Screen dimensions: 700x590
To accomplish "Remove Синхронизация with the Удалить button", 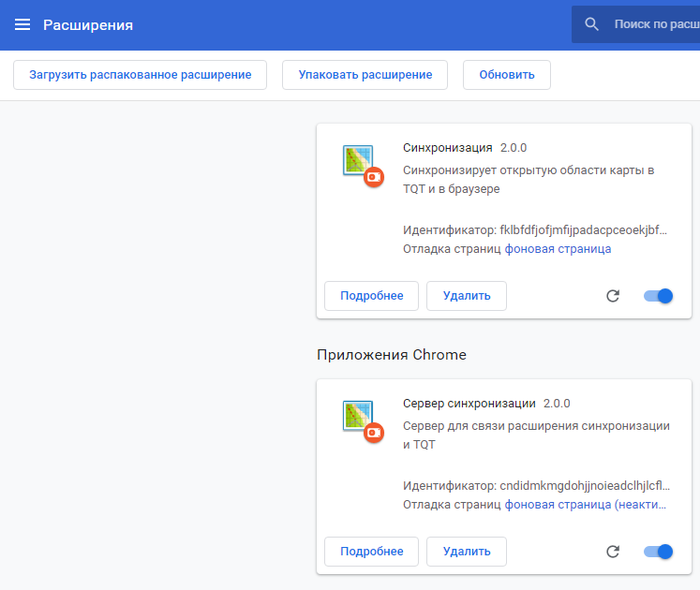I will pos(467,296).
